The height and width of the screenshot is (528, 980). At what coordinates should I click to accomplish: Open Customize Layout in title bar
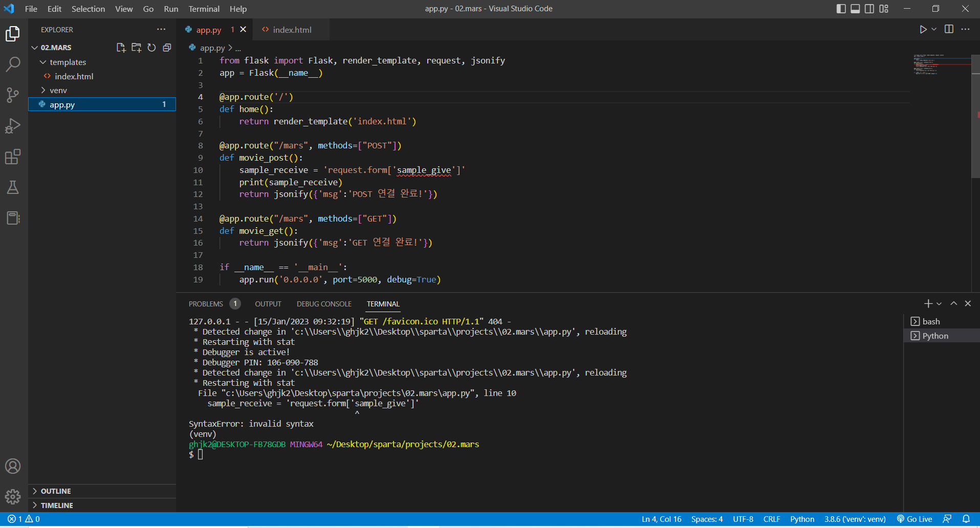[x=884, y=9]
